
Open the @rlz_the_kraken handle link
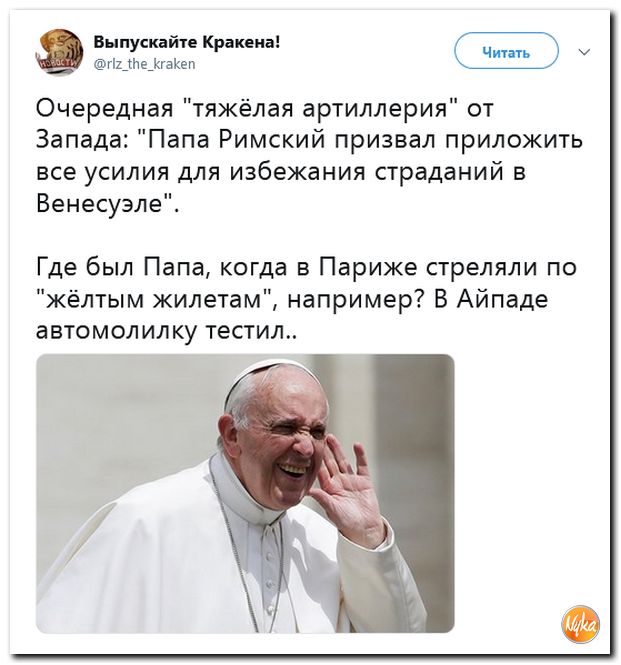click(x=144, y=64)
